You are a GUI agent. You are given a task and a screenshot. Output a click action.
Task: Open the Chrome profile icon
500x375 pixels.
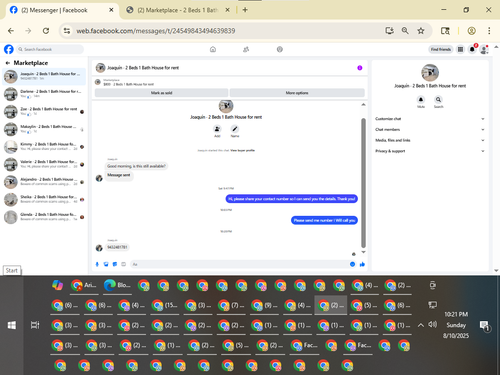coord(471,31)
